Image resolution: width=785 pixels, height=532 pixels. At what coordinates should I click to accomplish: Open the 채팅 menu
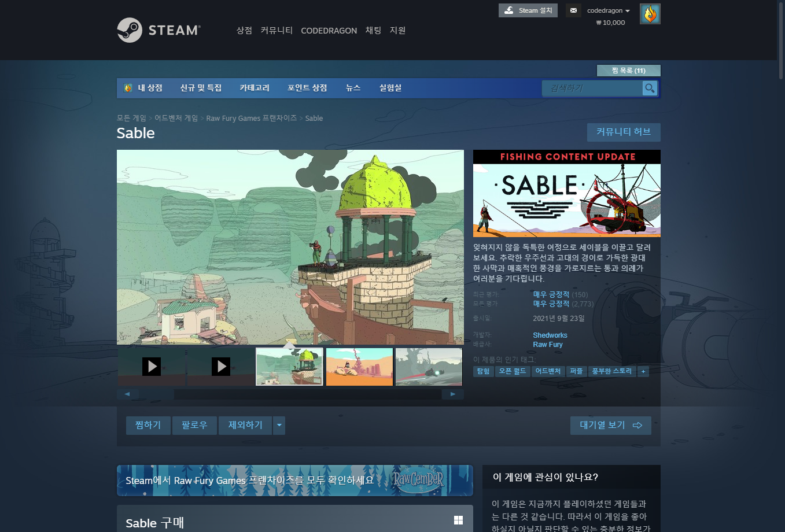(x=373, y=31)
